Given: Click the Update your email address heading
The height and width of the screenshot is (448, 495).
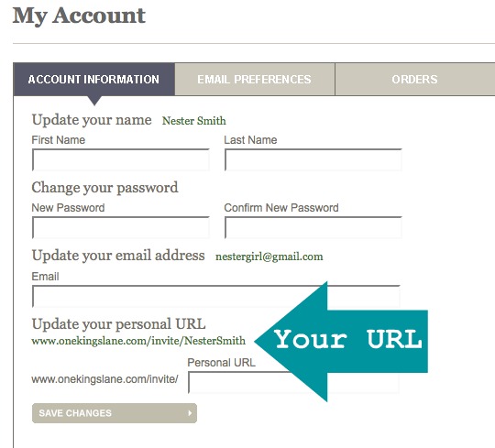Looking at the screenshot, I should click(x=118, y=256).
